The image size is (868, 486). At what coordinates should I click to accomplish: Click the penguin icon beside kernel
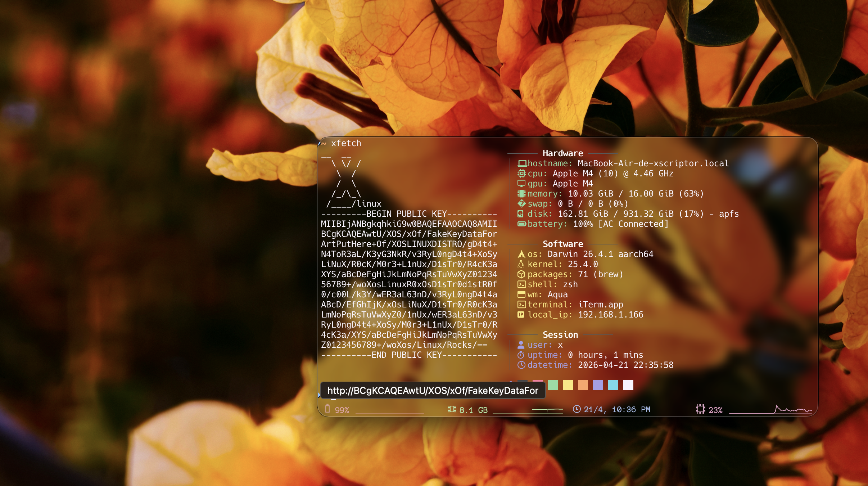[521, 264]
